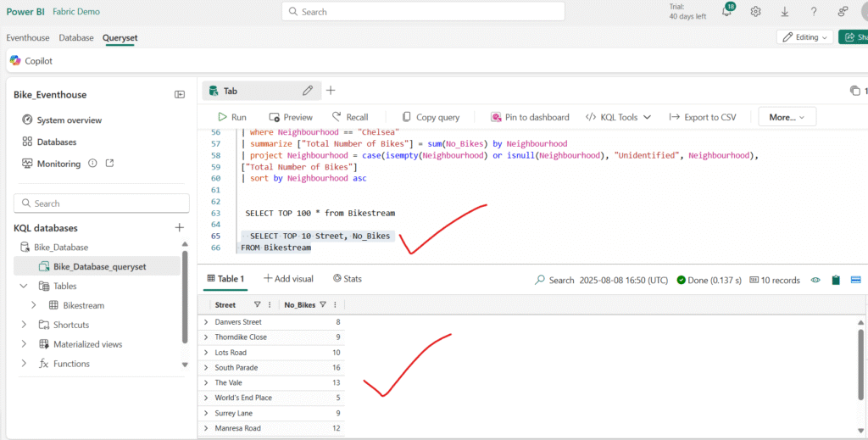Click the sidebar tree scrollbar

point(185,298)
